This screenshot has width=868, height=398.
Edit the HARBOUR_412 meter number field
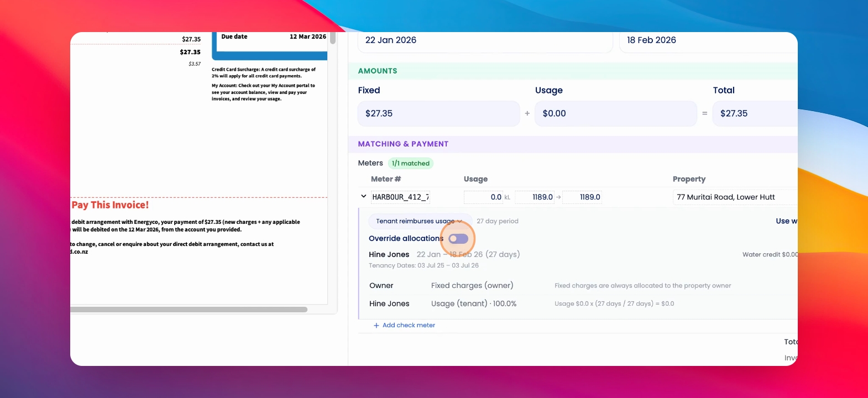click(400, 197)
